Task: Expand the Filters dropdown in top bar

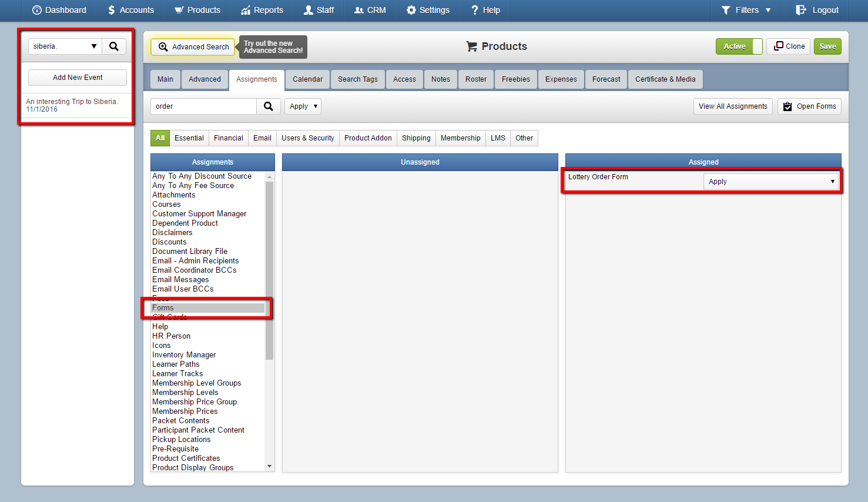Action: coord(746,10)
